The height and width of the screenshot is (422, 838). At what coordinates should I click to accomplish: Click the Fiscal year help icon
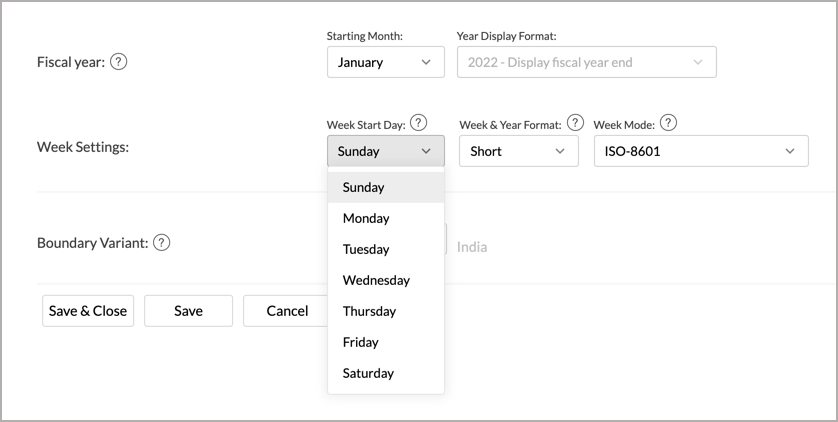click(119, 62)
